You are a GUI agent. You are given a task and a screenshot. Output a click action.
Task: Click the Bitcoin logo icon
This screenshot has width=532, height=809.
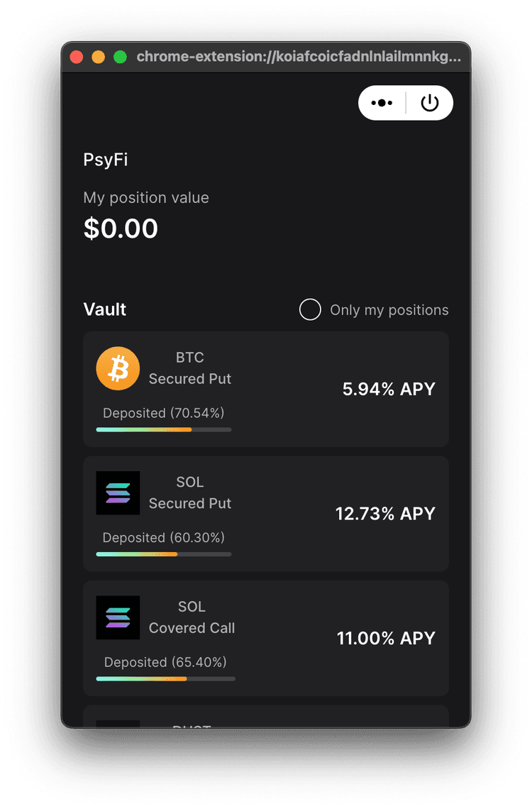(x=118, y=368)
